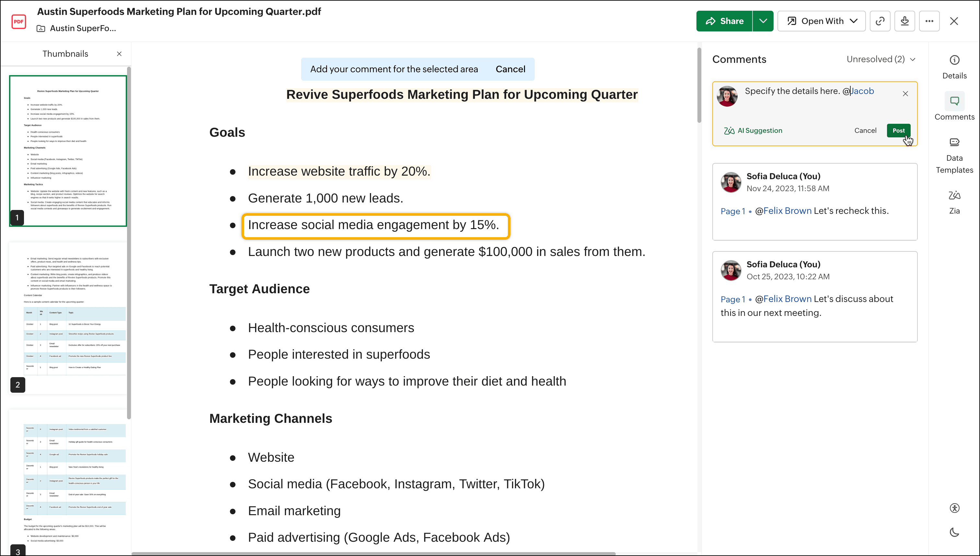Open the more options ellipsis menu
The width and height of the screenshot is (980, 556).
tap(929, 21)
